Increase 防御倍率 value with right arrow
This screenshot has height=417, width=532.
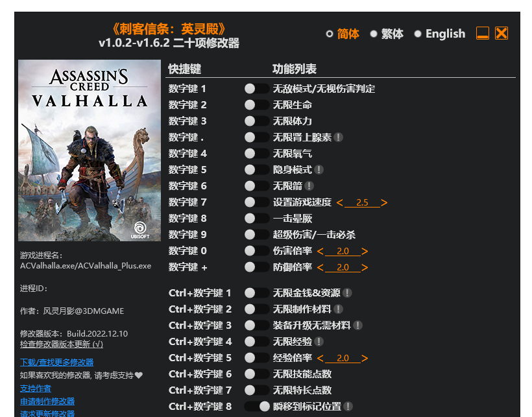(365, 267)
